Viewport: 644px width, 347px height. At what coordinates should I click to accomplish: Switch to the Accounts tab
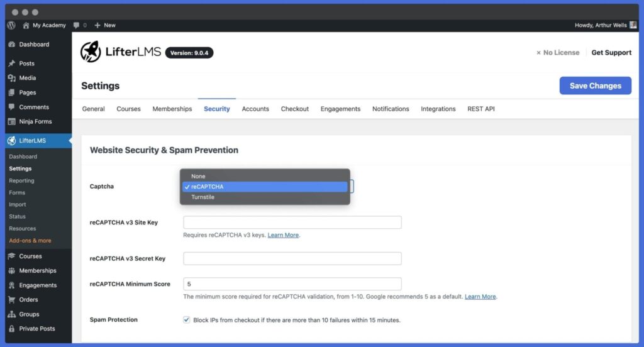point(255,109)
